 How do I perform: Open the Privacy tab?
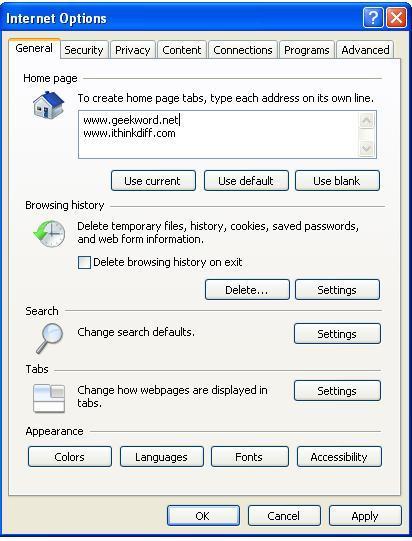point(133,50)
